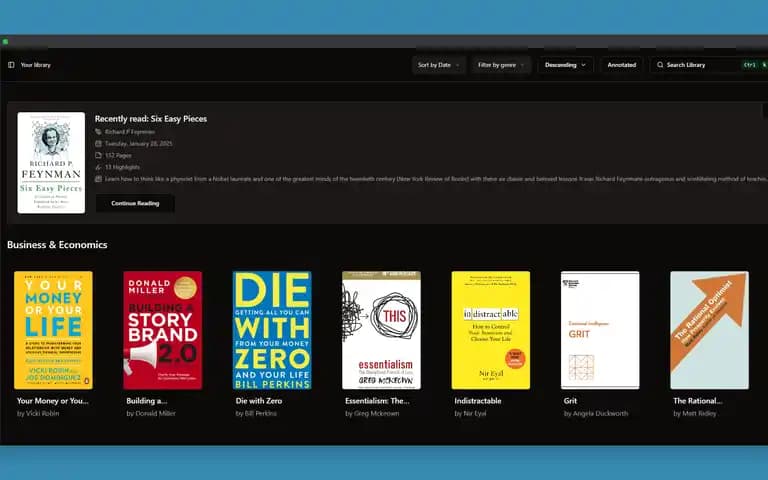Click the calendar icon beside Tuesday, January 28

pyautogui.click(x=98, y=144)
